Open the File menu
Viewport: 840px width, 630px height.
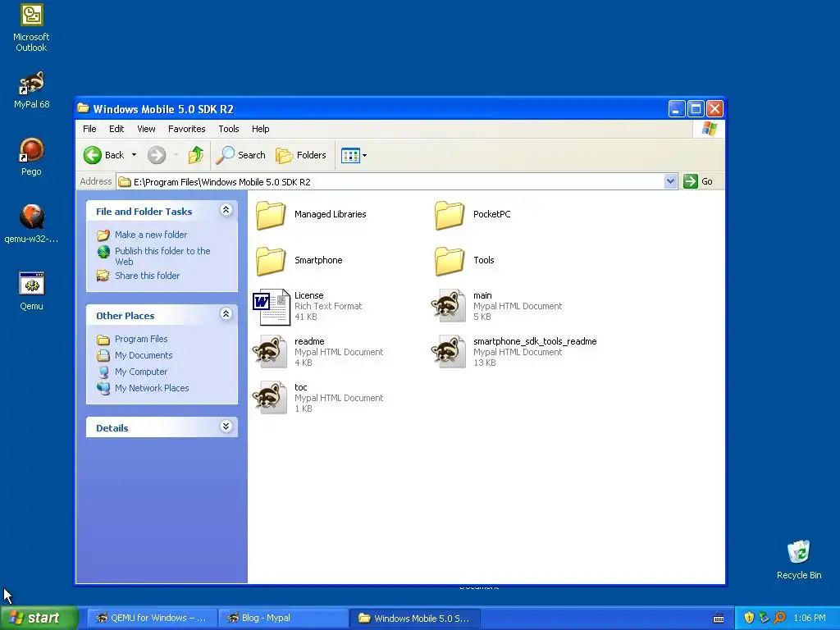coord(89,129)
